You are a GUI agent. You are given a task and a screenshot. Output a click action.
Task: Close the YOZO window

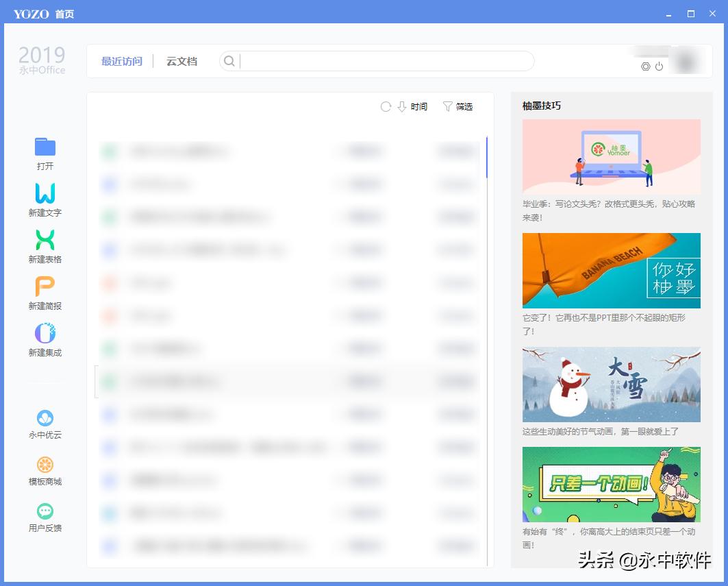(x=712, y=14)
